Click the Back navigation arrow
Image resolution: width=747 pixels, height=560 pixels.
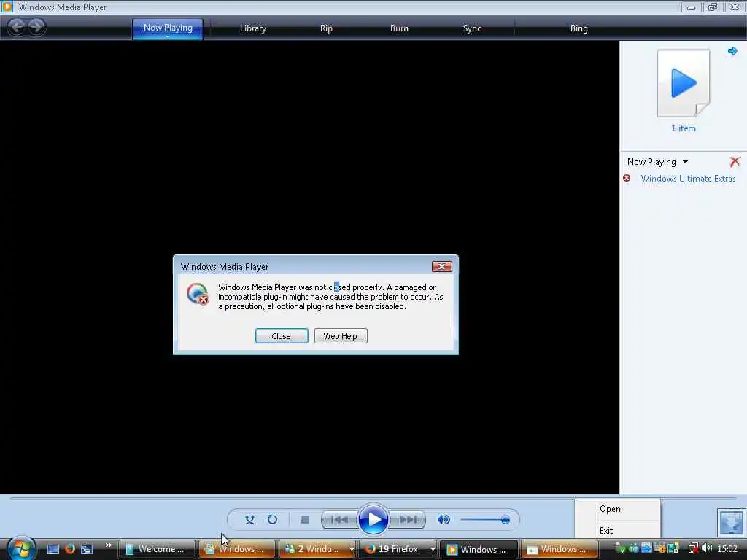tap(17, 27)
